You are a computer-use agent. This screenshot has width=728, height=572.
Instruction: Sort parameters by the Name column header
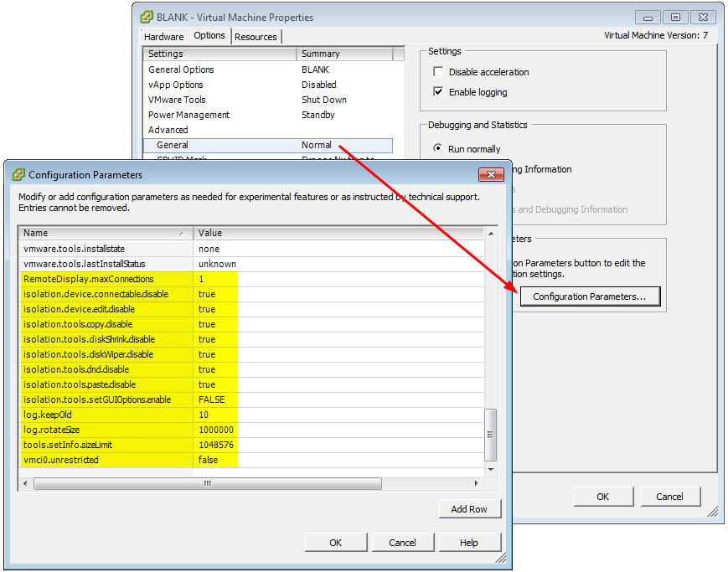[x=106, y=233]
